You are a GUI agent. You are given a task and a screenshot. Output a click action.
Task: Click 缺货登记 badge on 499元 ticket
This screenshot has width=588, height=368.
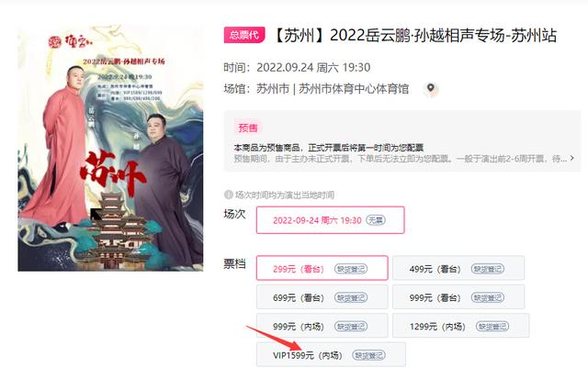[488, 269]
